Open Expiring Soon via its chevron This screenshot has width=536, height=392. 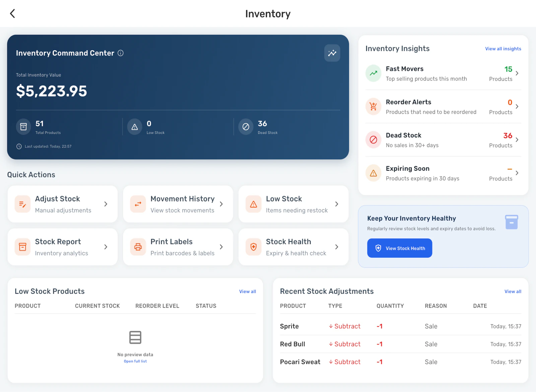(517, 173)
